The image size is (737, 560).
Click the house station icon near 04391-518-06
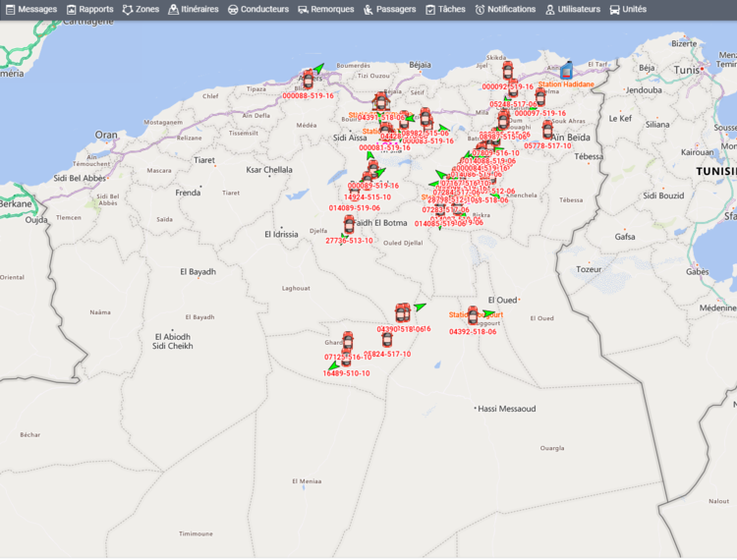click(x=380, y=101)
